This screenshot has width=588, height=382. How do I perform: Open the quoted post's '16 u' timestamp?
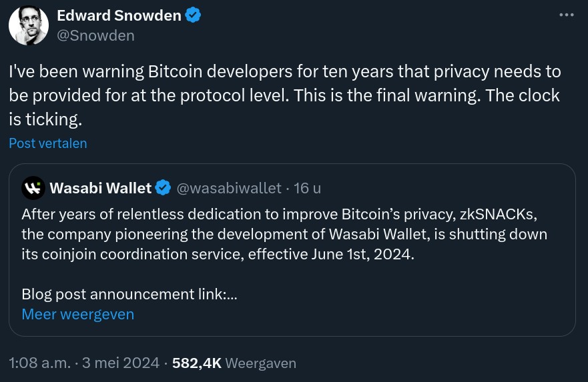(307, 188)
